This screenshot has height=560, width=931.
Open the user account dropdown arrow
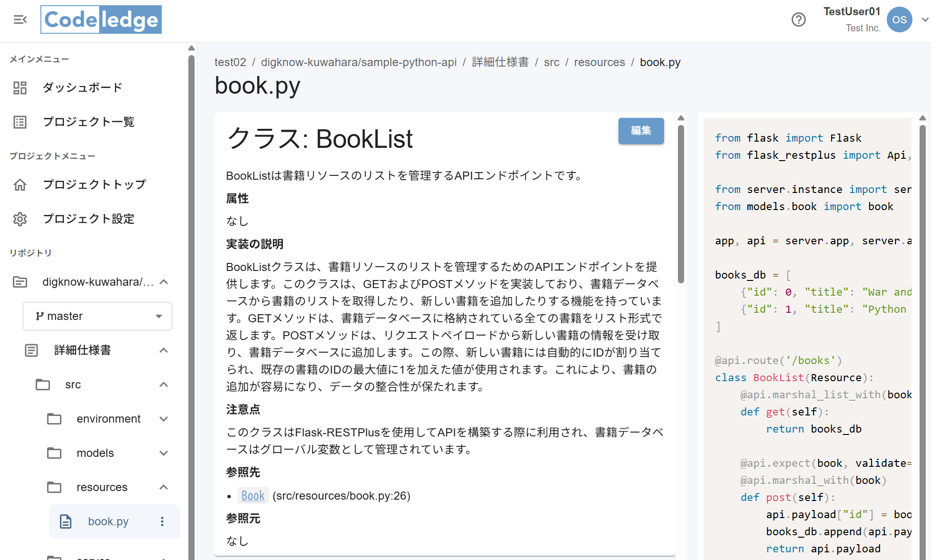(x=924, y=19)
